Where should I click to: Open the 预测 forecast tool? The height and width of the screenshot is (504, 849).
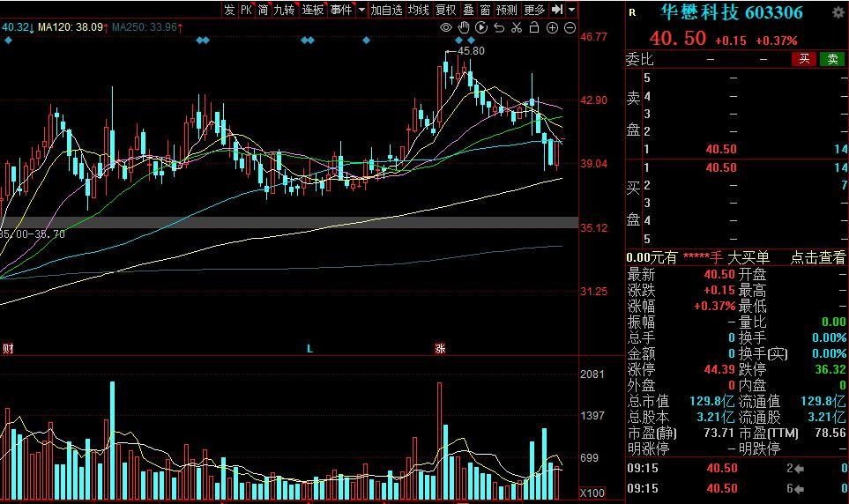tap(507, 9)
